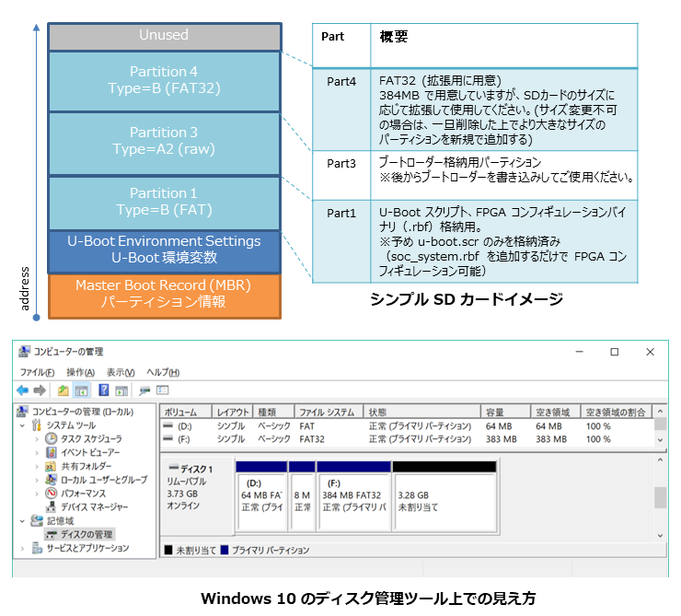Select the Event Viewer icon in the tree
This screenshot has height=616, width=681.
pyautogui.click(x=52, y=453)
